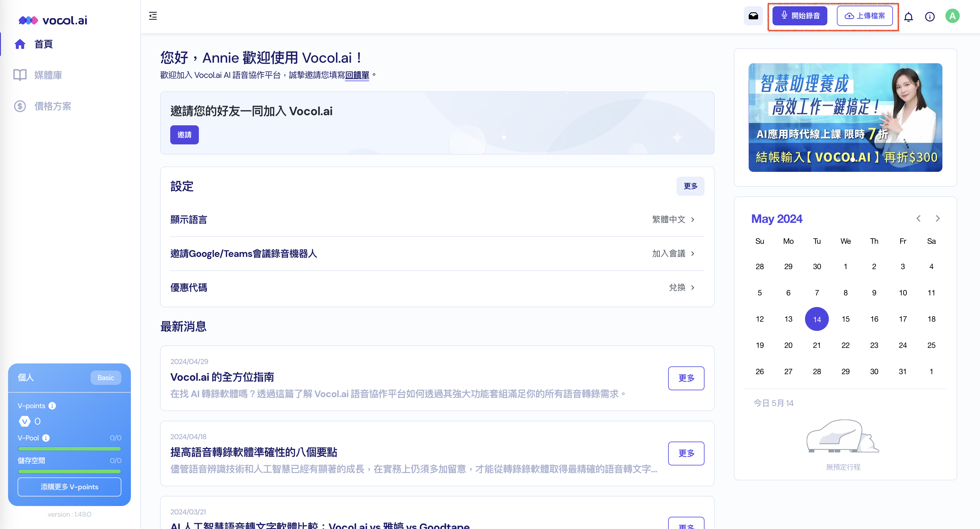Open the 智慧助理養成 promo banner
The height and width of the screenshot is (529, 980).
point(845,118)
